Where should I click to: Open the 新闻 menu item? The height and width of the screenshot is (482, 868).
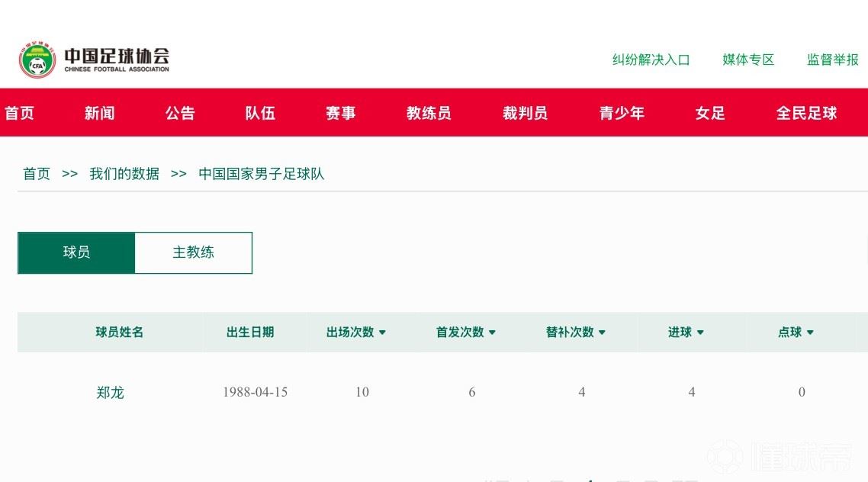(x=99, y=113)
